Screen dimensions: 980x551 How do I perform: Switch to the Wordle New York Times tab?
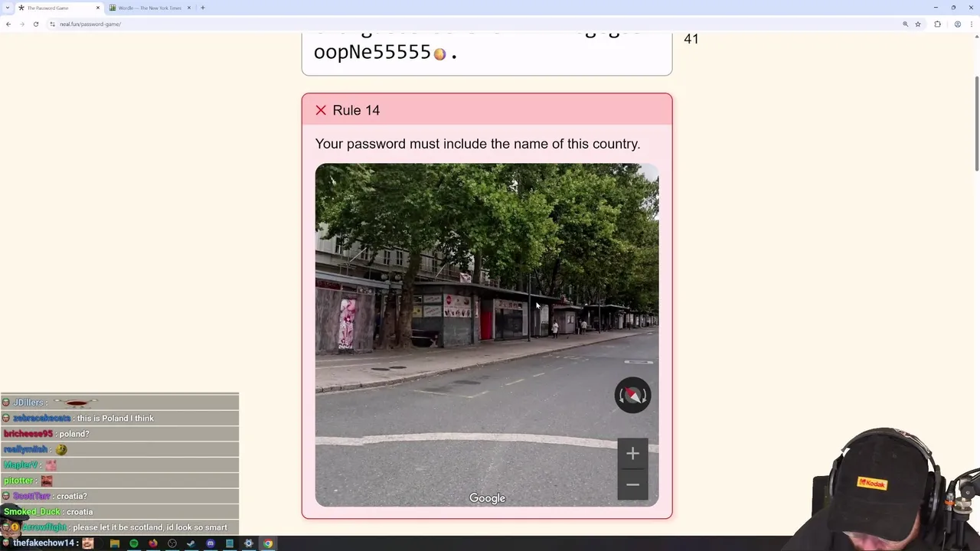tap(149, 8)
